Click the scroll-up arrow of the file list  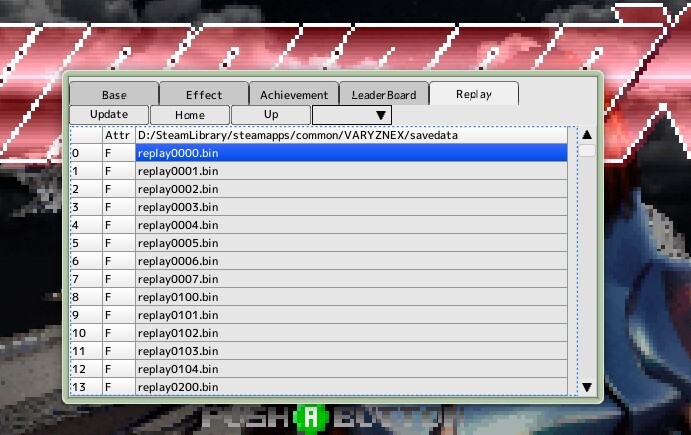(x=587, y=135)
